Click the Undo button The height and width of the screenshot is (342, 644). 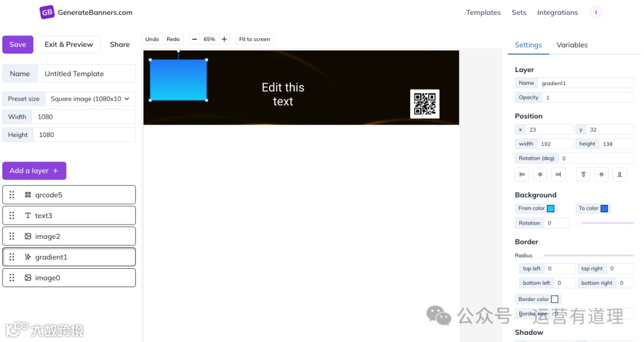(152, 39)
